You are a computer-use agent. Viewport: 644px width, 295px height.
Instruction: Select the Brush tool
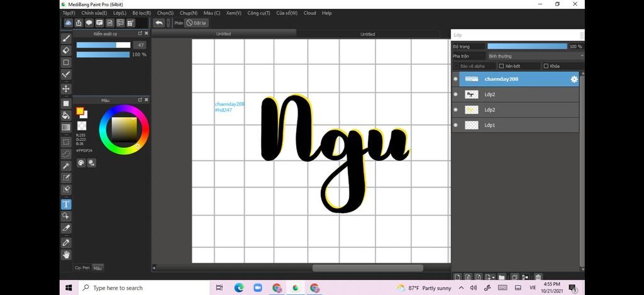pos(65,38)
